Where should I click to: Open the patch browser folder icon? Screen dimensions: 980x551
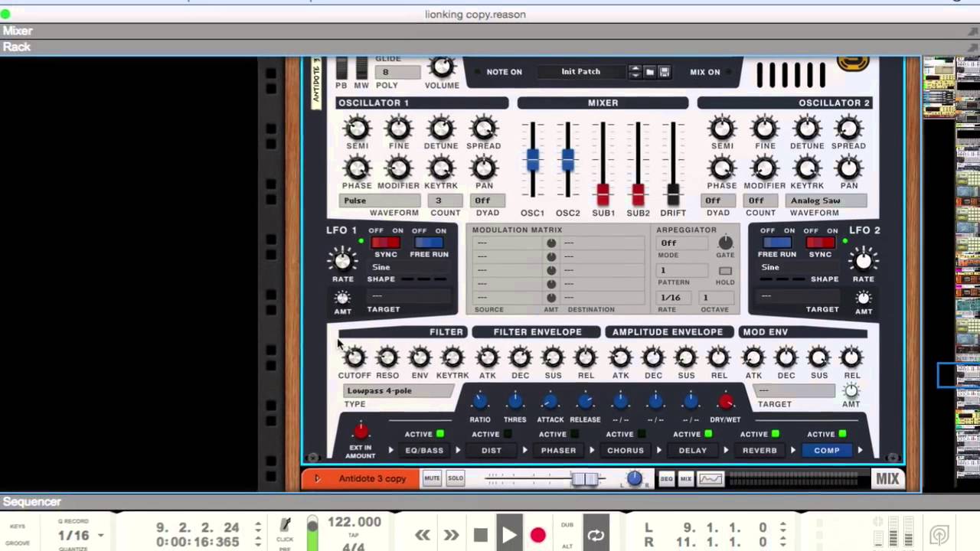pos(649,72)
